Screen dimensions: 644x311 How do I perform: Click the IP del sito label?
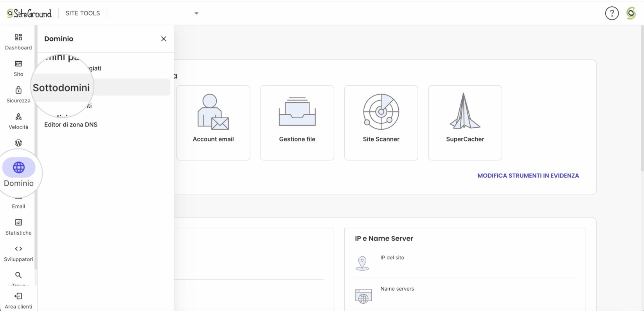[392, 258]
